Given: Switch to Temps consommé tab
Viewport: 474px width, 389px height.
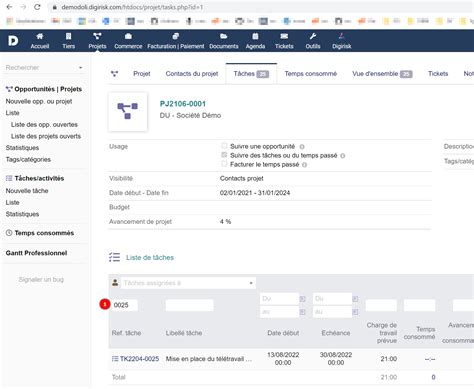Looking at the screenshot, I should [311, 74].
